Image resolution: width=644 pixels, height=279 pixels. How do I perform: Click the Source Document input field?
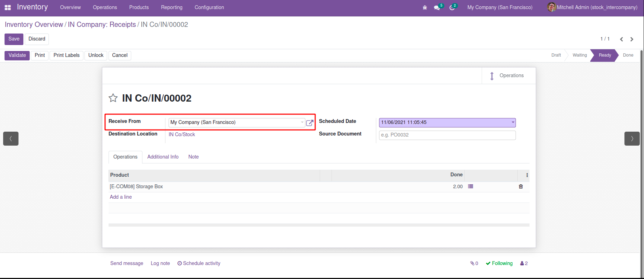447,135
